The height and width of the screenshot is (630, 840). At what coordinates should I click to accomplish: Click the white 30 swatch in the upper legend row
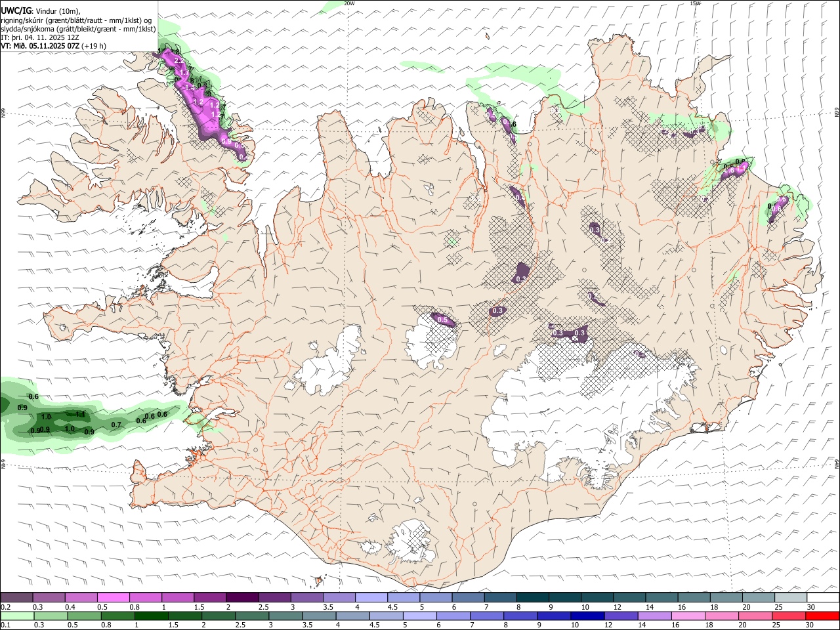823,598
